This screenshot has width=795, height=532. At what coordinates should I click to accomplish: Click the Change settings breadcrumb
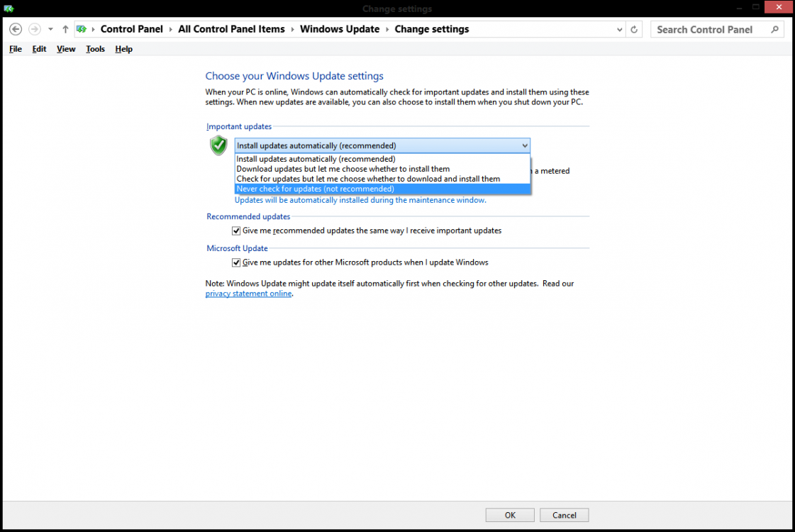(x=432, y=29)
